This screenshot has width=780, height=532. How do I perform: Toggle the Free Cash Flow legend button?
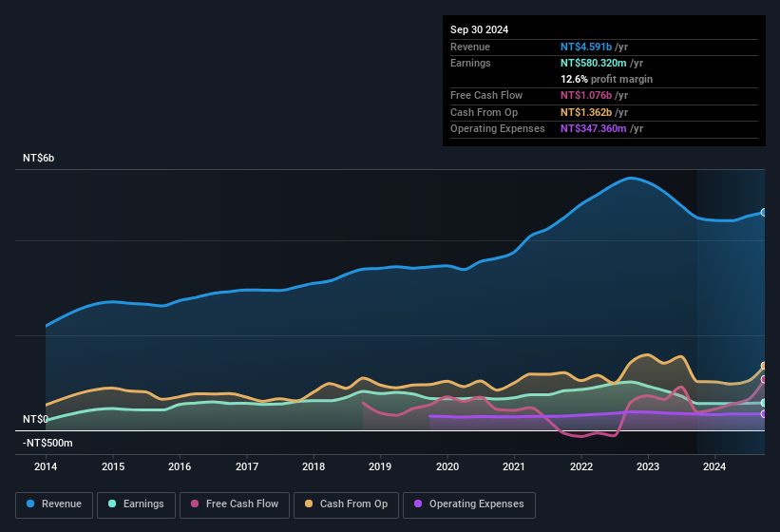click(x=234, y=503)
